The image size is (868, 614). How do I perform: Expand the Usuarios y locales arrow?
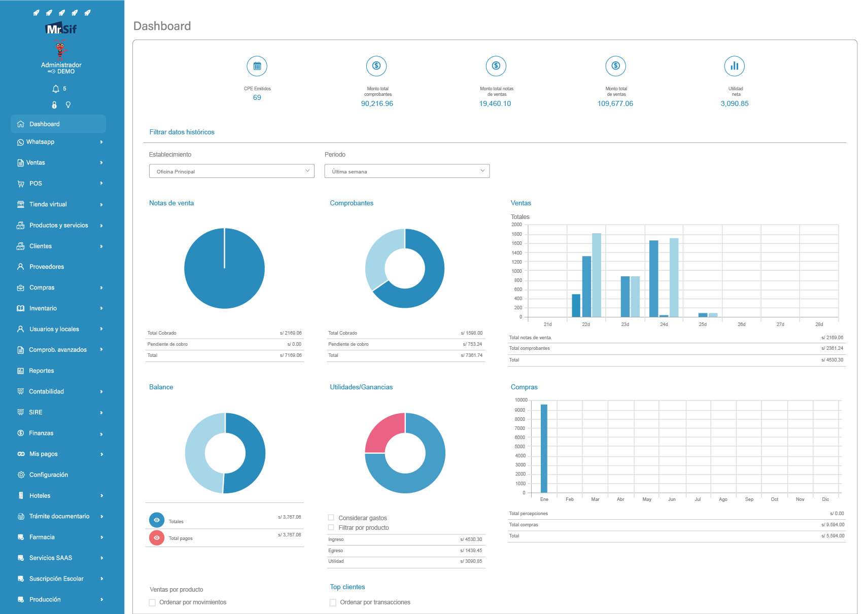(x=101, y=329)
